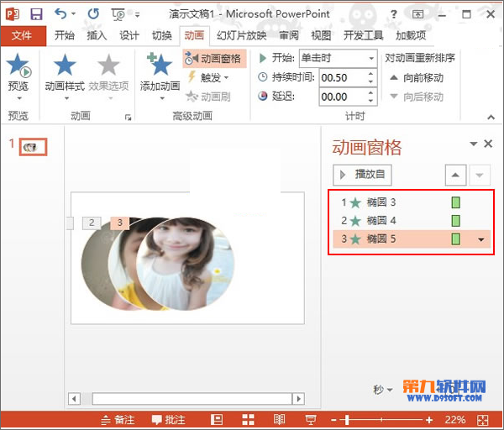The image size is (504, 430).
Task: Open dropdown arrow for 椭圆 5 animation
Action: tap(481, 239)
